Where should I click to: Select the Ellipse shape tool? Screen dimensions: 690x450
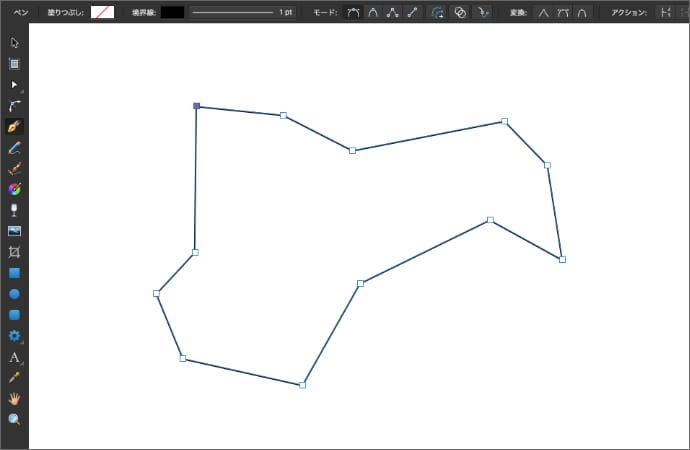14,294
